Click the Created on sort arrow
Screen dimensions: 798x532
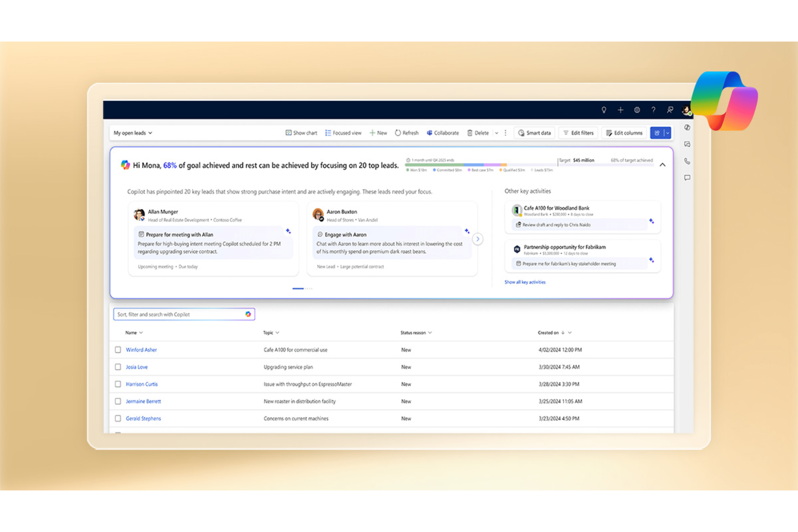pyautogui.click(x=563, y=333)
